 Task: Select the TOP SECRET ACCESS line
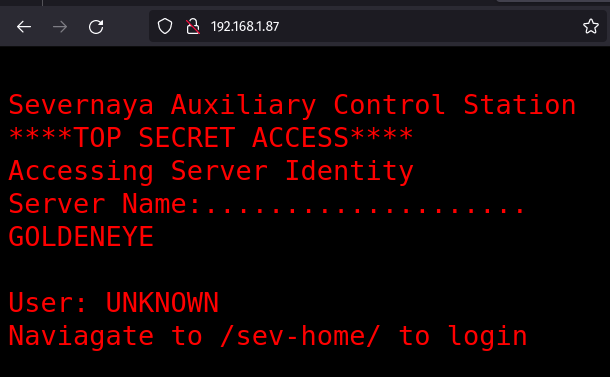point(211,137)
